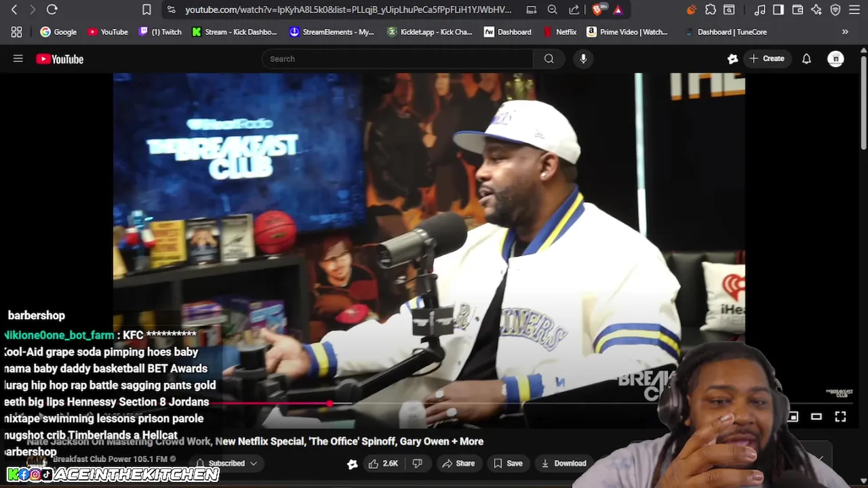Open site settings icon in address bar
This screenshot has height=488, width=868.
click(171, 9)
